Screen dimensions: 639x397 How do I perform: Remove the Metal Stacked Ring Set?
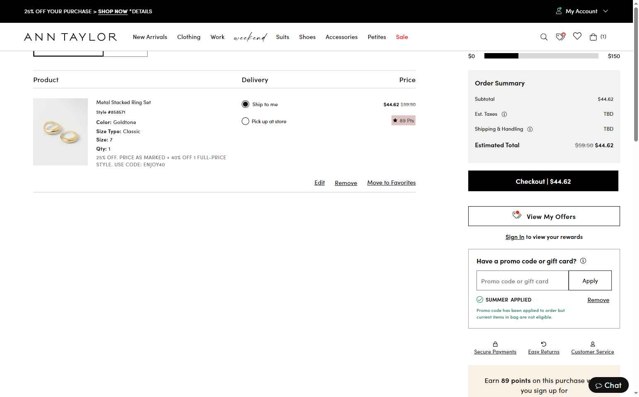tap(346, 183)
